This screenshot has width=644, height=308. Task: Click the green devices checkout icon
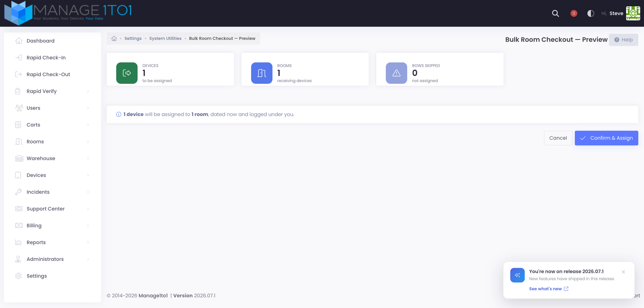(127, 73)
